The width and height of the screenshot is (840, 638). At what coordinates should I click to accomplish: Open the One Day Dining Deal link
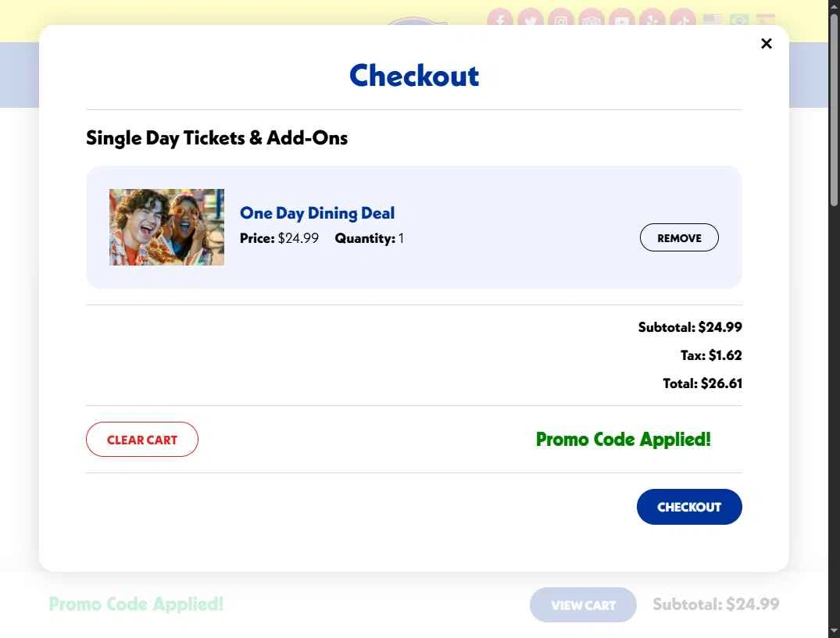coord(317,213)
